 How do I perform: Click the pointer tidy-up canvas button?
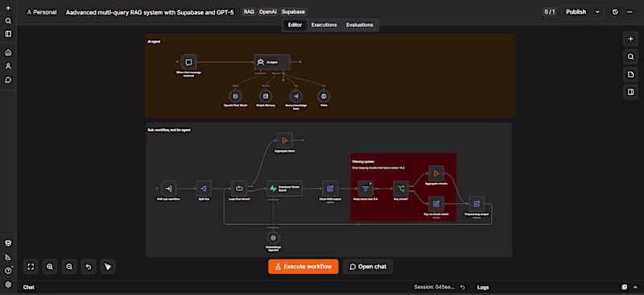108,267
